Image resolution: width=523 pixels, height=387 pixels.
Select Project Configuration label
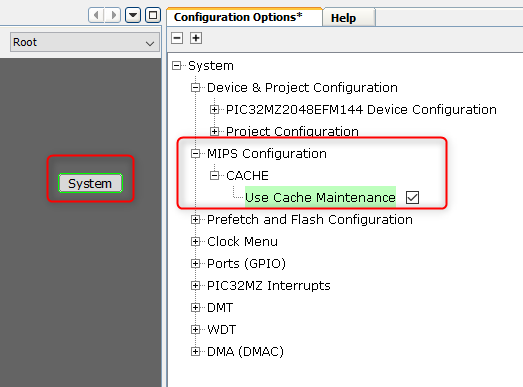(x=292, y=132)
